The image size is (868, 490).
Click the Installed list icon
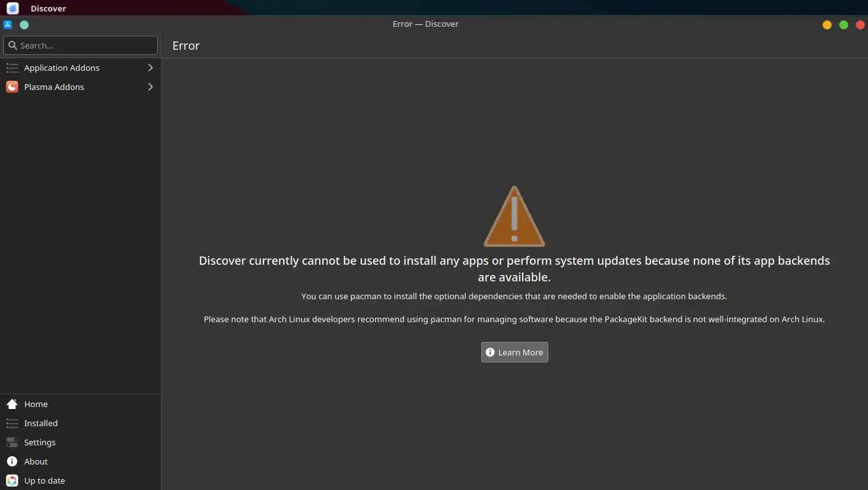coord(12,423)
